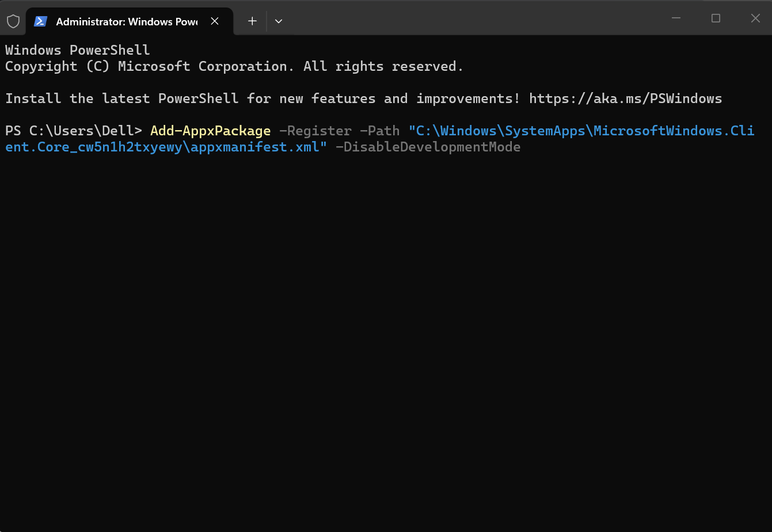Click the Copyright (C) Microsoft Corporation line
Screen dimensions: 772x532
[234, 66]
